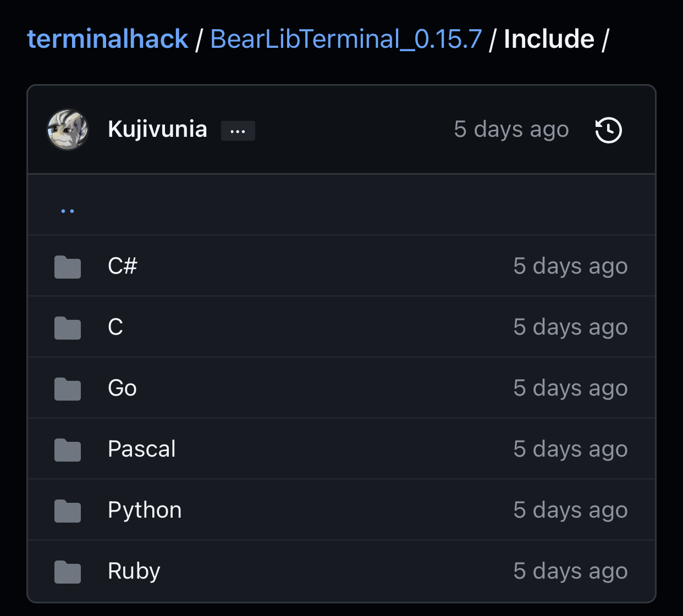Click the C folder icon

pos(68,328)
